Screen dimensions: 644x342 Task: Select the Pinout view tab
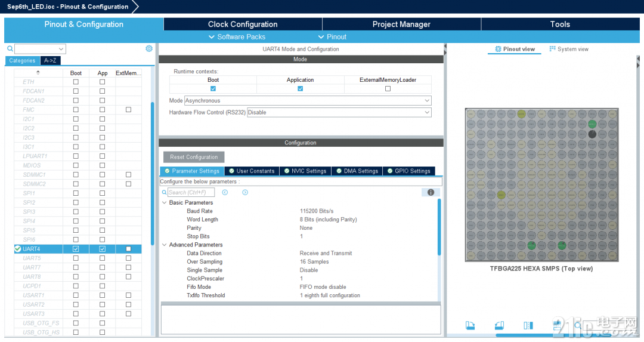tap(515, 49)
